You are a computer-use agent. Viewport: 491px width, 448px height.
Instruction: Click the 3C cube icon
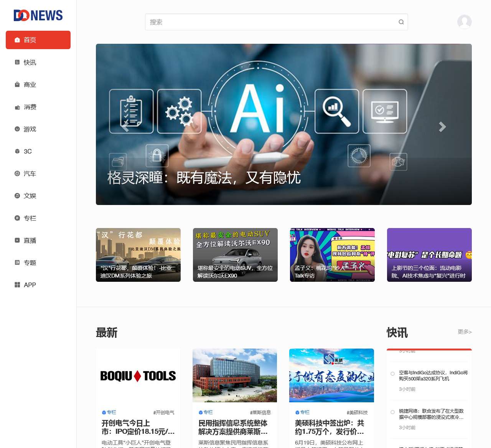(17, 151)
